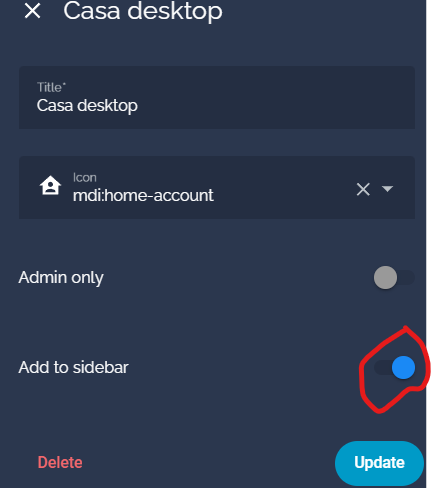This screenshot has width=432, height=488.
Task: Select the Icon field label
Action: [x=85, y=178]
